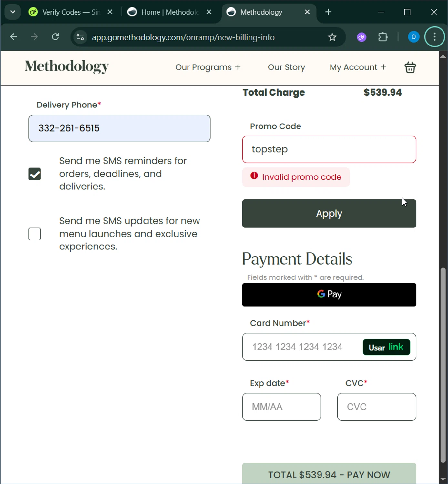Click the scrollbar down arrow

pyautogui.click(x=443, y=479)
